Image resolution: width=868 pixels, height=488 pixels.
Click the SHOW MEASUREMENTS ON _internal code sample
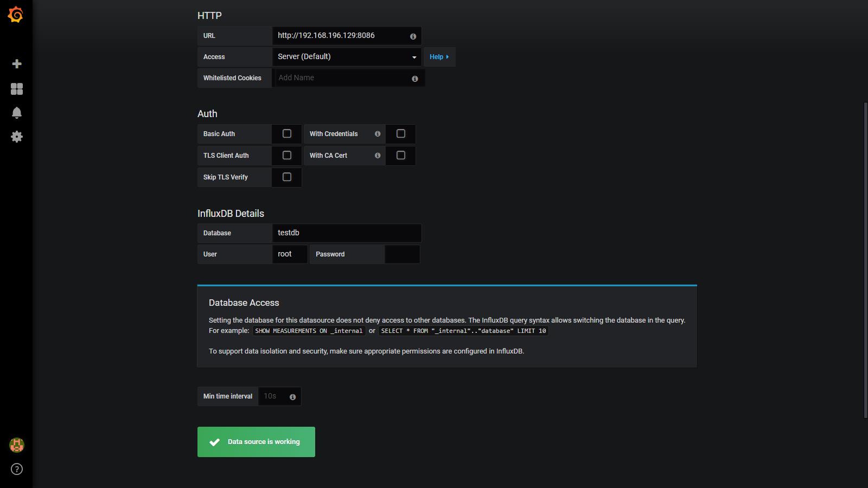[x=309, y=331]
